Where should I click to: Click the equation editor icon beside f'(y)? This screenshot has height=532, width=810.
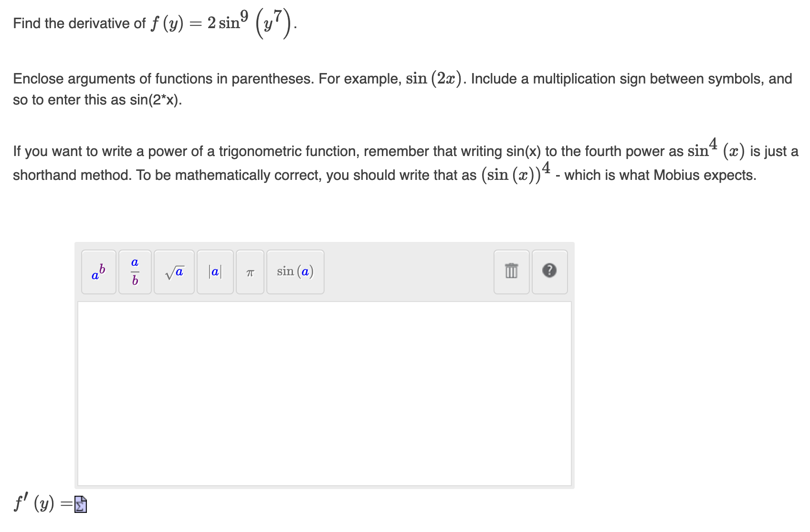tap(80, 504)
